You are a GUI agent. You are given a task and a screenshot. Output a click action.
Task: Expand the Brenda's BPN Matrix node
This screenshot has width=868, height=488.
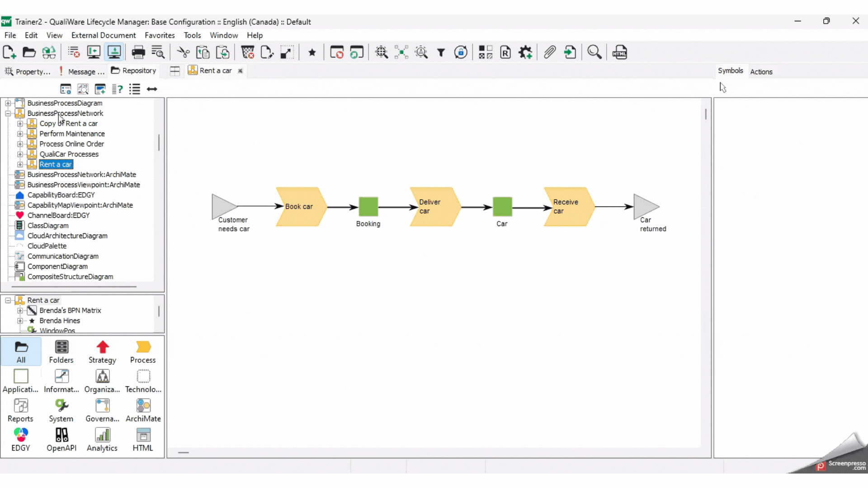click(20, 310)
